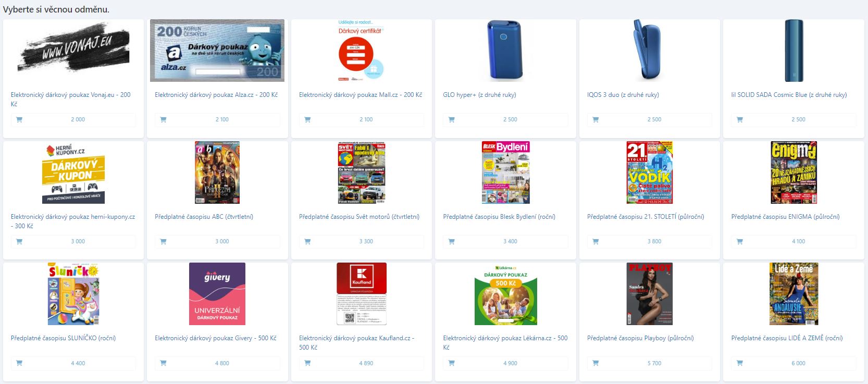The image size is (868, 384).
Task: Click cart icon under Alza.cz voucher
Action: click(163, 120)
